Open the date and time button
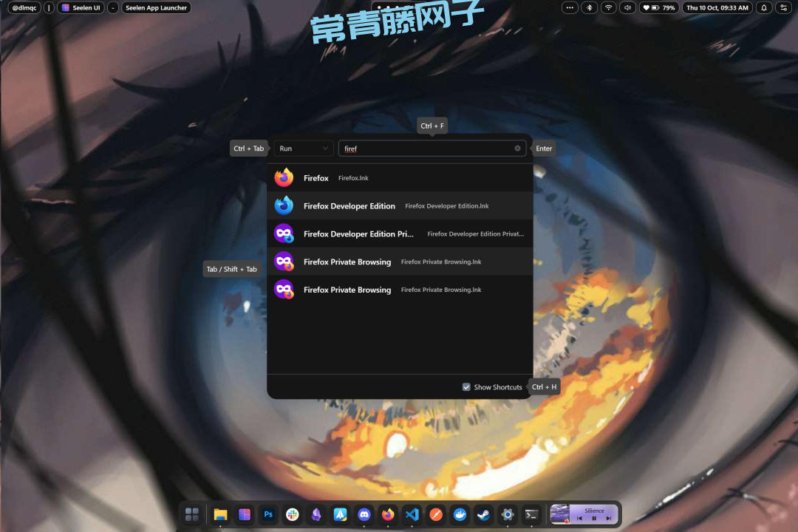Image resolution: width=798 pixels, height=532 pixels. (x=717, y=7)
